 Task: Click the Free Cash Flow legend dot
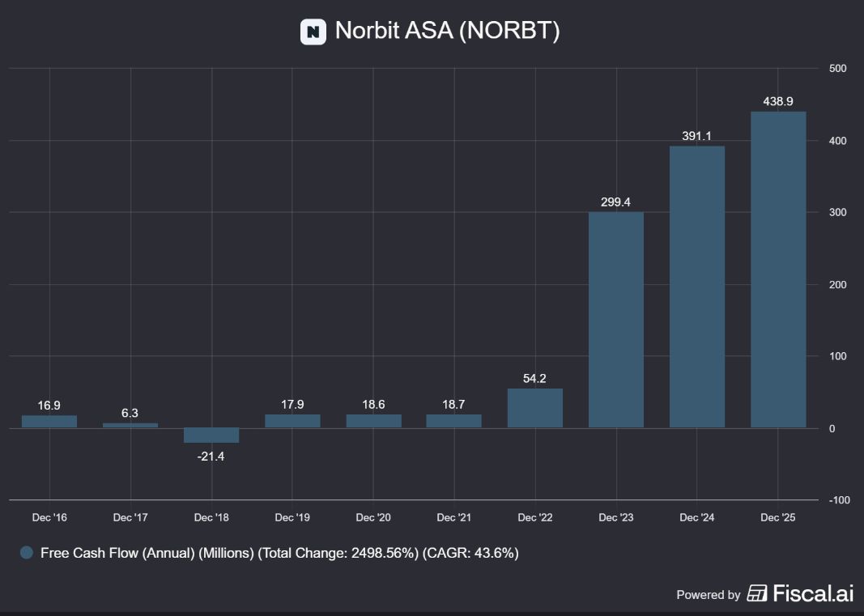(x=27, y=553)
